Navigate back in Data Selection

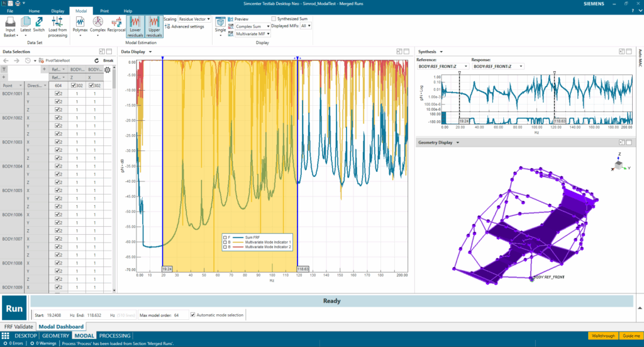click(x=6, y=60)
